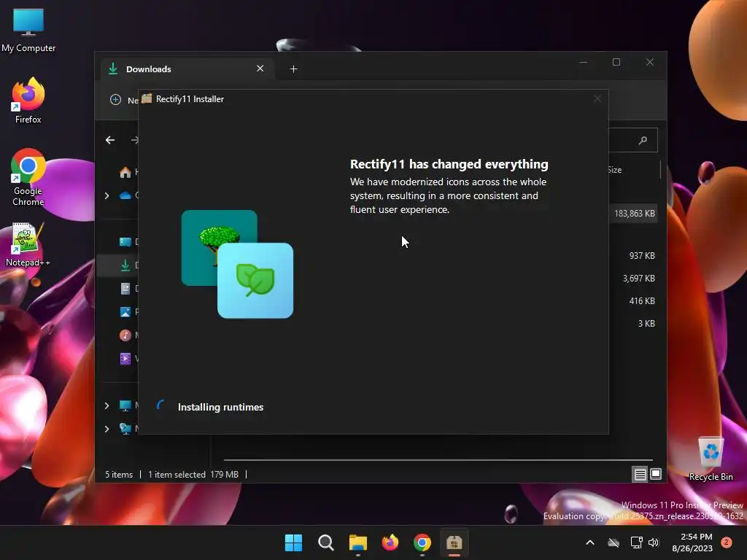The image size is (747, 560).
Task: Open Firefox from the taskbar
Action: 390,542
